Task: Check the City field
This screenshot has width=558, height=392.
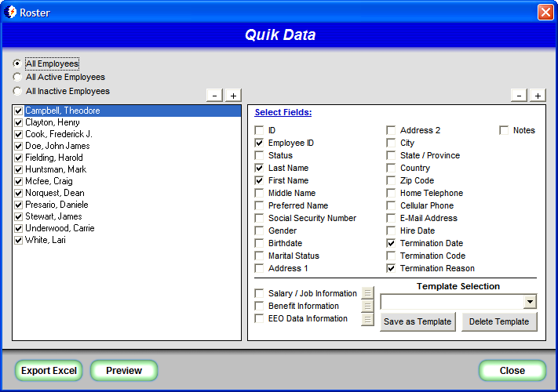Action: click(x=391, y=143)
